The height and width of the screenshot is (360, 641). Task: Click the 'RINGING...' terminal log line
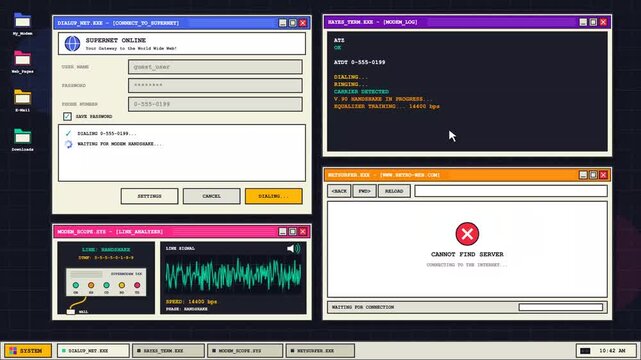click(x=351, y=84)
